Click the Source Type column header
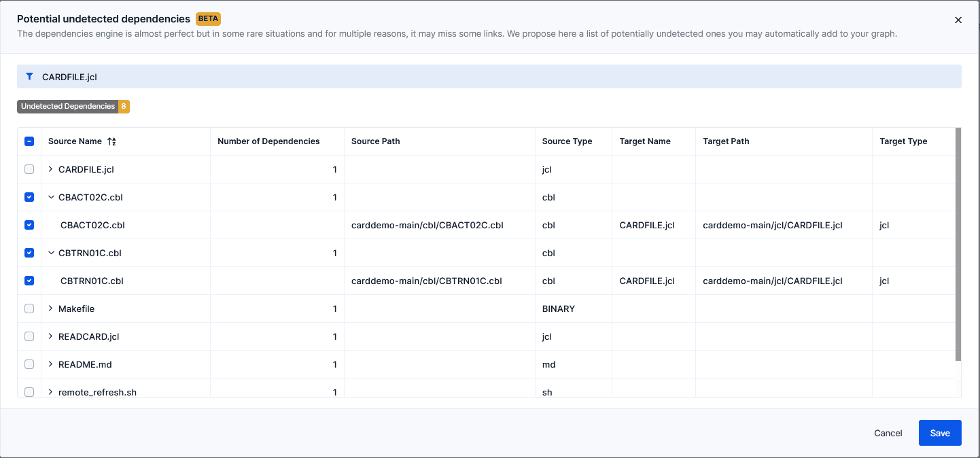 [x=567, y=141]
